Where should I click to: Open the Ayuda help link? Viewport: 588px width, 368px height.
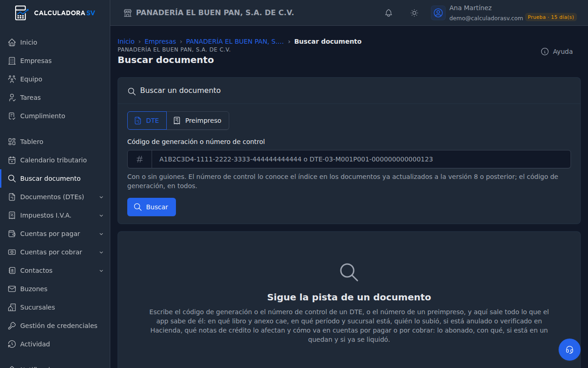click(557, 52)
